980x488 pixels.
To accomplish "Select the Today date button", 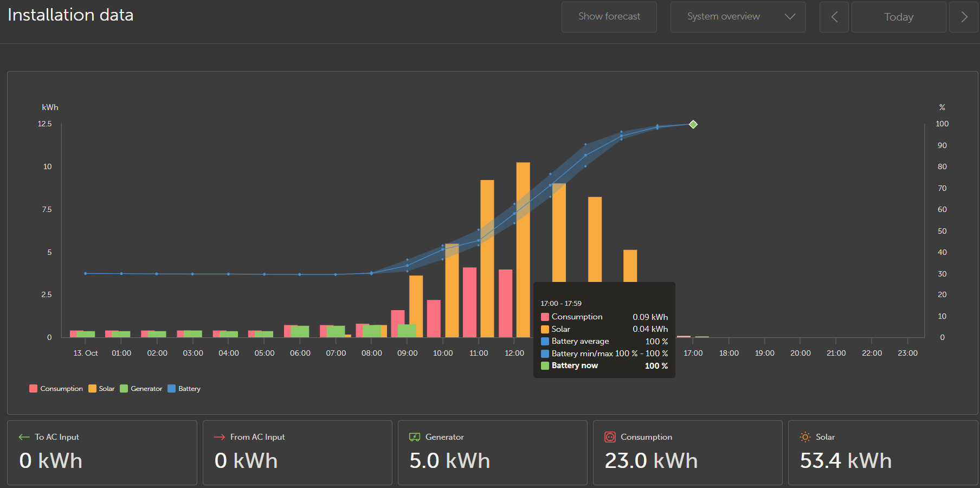I will click(x=899, y=17).
